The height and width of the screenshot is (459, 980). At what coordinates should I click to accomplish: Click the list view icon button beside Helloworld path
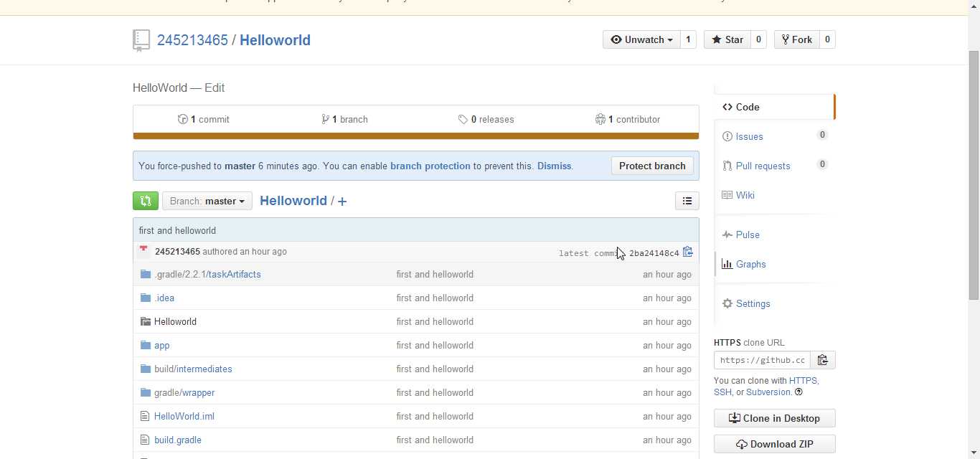pyautogui.click(x=687, y=201)
